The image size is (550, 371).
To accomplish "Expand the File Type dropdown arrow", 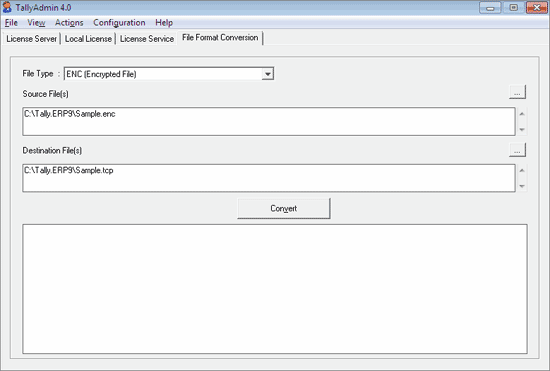I will pyautogui.click(x=267, y=74).
